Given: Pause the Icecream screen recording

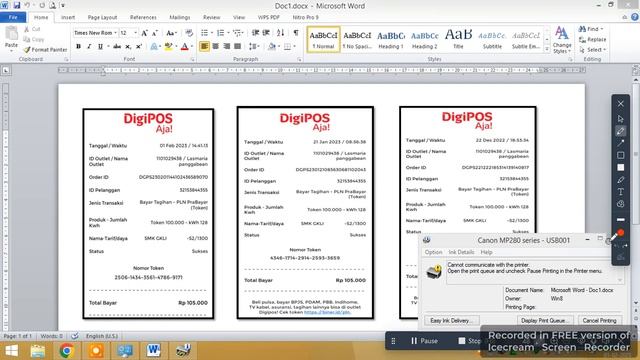Looking at the screenshot, I should [x=424, y=340].
